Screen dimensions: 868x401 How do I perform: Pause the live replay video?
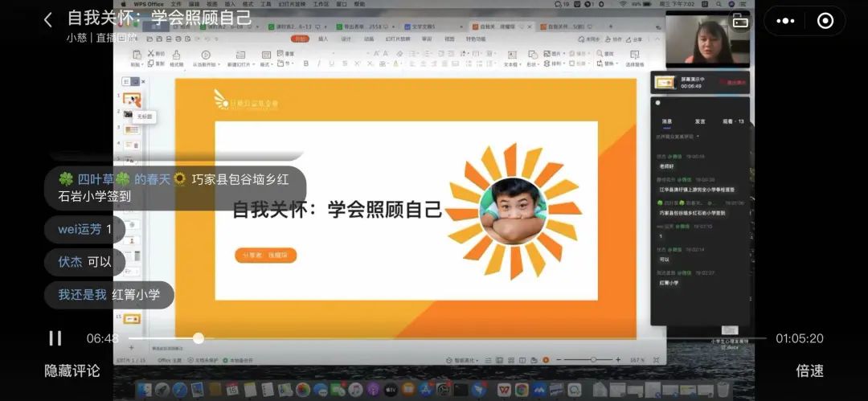click(x=55, y=338)
